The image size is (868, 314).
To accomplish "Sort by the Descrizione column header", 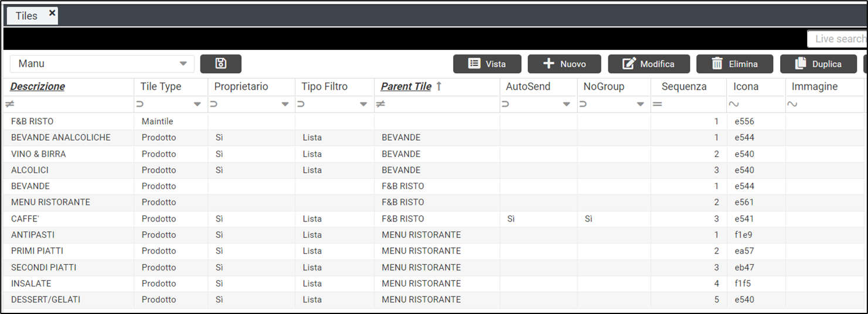I will click(38, 87).
